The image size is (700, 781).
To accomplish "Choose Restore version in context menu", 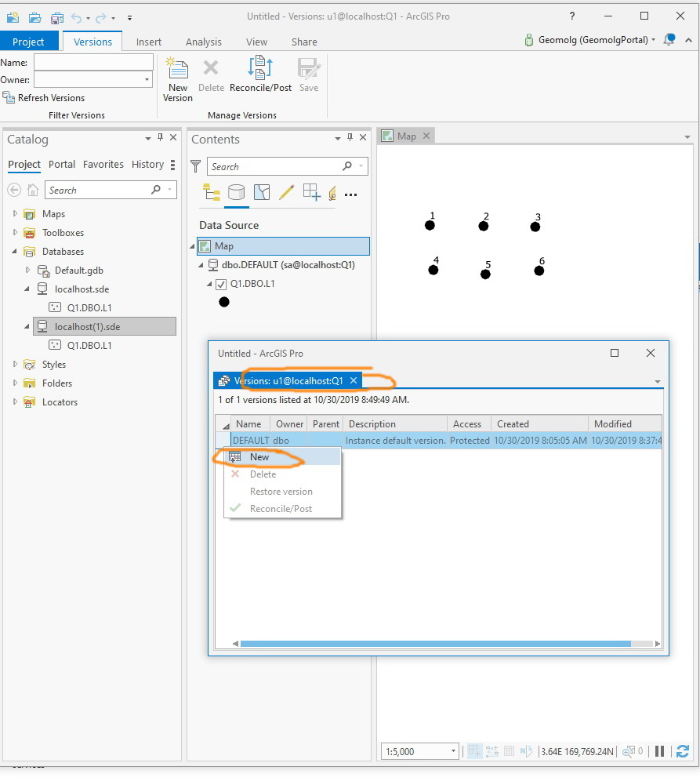I will point(282,492).
